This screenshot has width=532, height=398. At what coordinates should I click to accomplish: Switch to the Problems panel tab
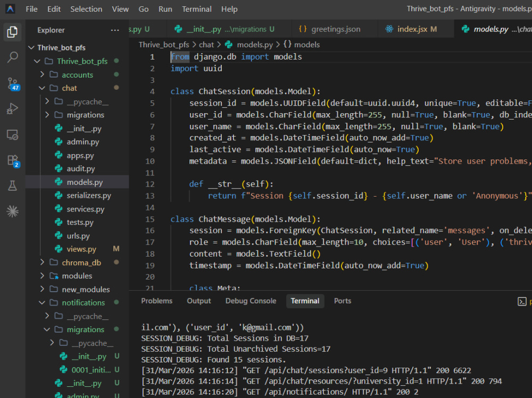click(157, 301)
